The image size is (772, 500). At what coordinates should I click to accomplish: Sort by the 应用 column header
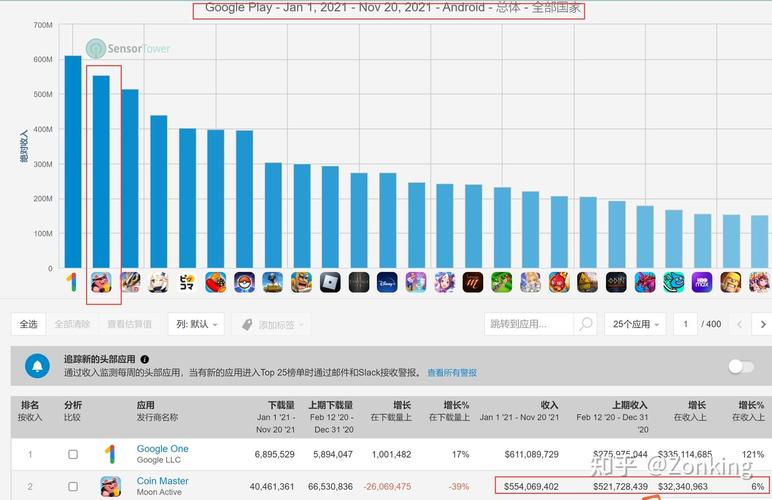[146, 405]
